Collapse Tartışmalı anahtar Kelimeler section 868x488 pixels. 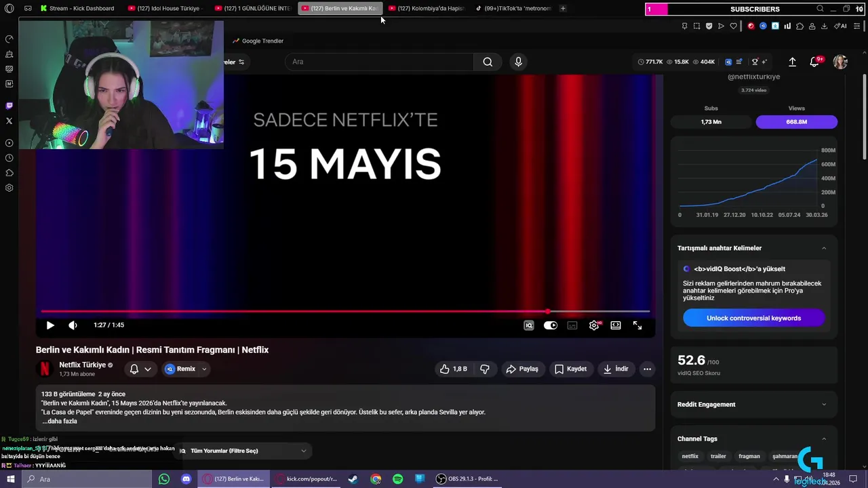[824, 248]
